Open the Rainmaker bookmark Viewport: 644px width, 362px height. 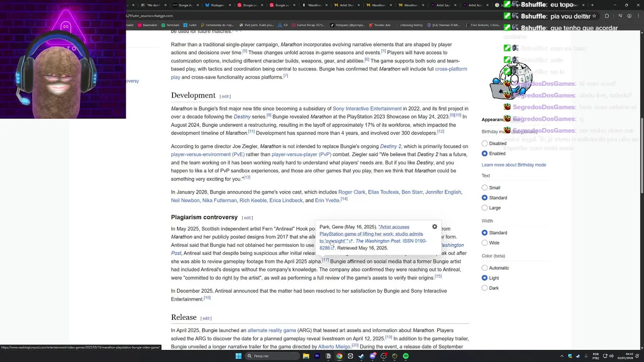(x=146, y=25)
